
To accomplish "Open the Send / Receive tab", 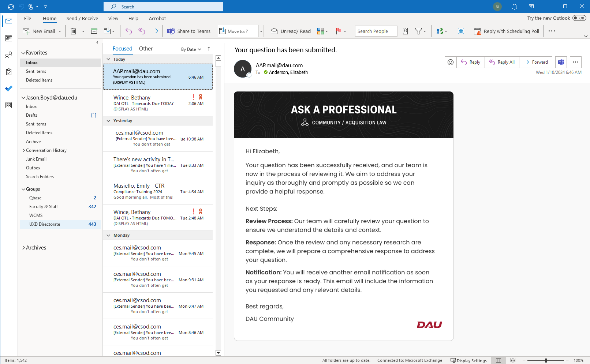I will (x=82, y=18).
